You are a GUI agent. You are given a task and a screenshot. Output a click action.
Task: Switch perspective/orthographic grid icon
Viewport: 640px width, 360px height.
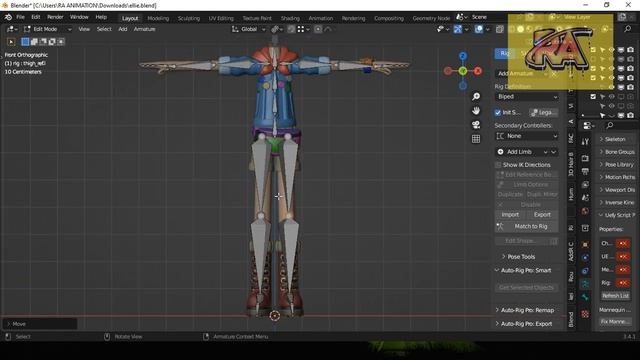tap(476, 139)
